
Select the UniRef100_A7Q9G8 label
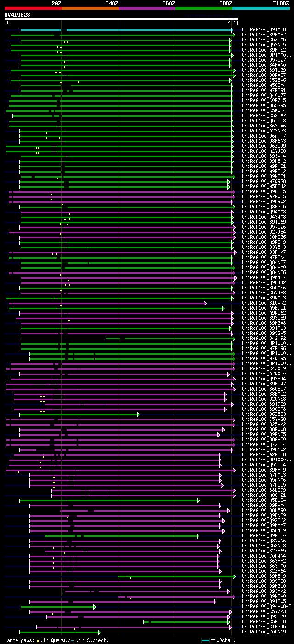[264, 181]
